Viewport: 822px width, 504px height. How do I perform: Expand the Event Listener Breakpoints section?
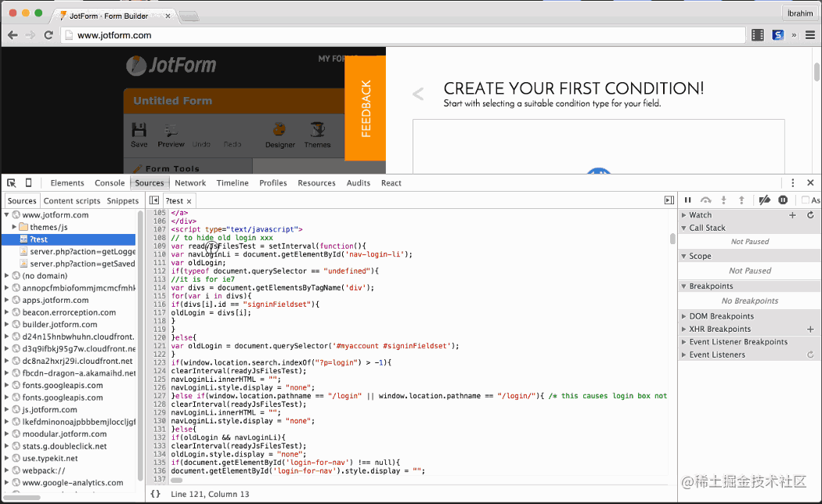coord(683,341)
